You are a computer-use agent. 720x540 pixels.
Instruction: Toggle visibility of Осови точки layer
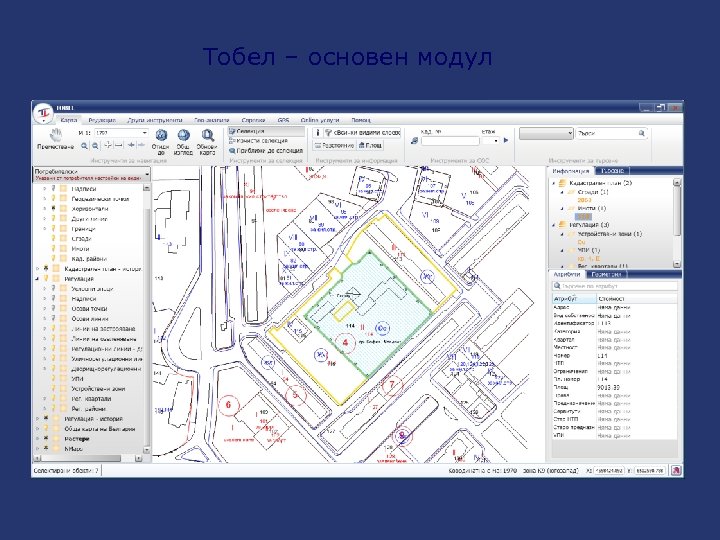pos(53,309)
